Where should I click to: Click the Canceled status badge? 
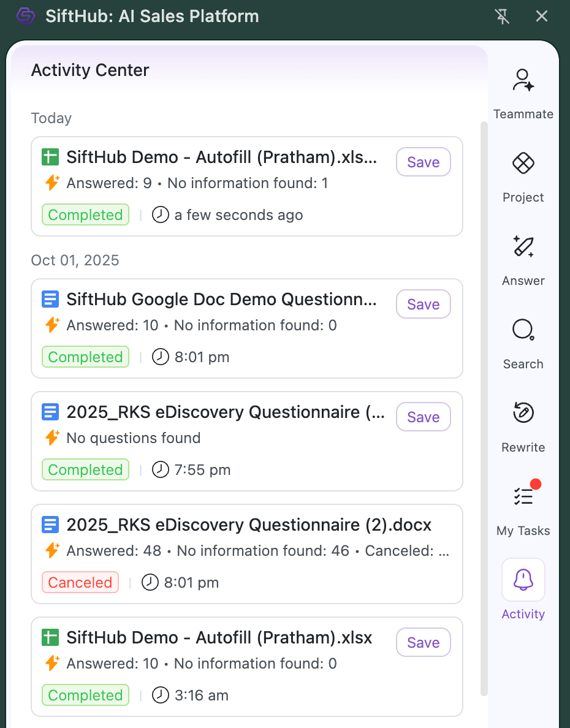[x=80, y=583]
